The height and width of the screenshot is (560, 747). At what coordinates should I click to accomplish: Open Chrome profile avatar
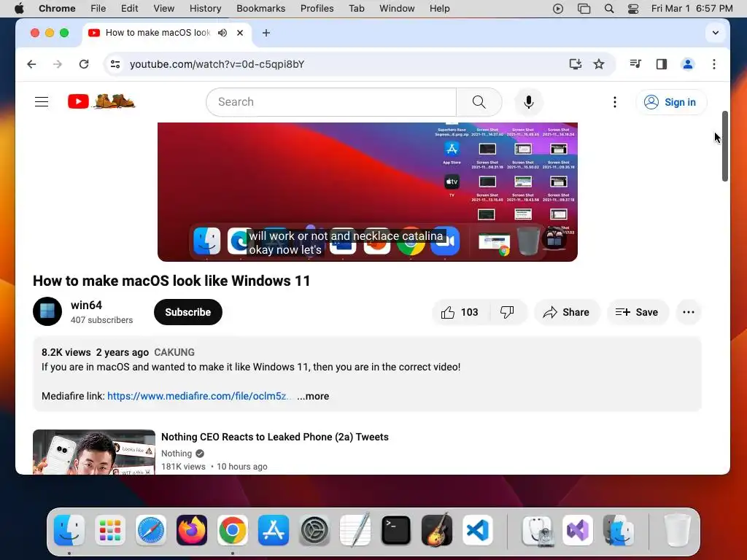pyautogui.click(x=687, y=64)
